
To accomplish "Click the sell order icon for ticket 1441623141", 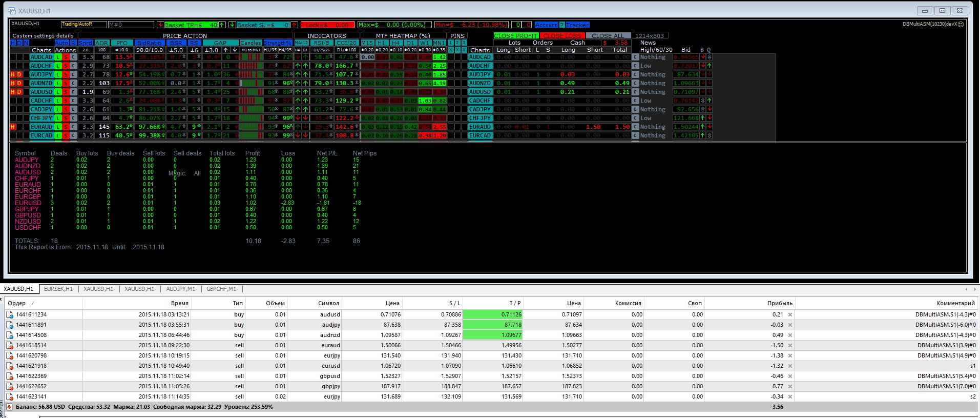I will pos(10,397).
